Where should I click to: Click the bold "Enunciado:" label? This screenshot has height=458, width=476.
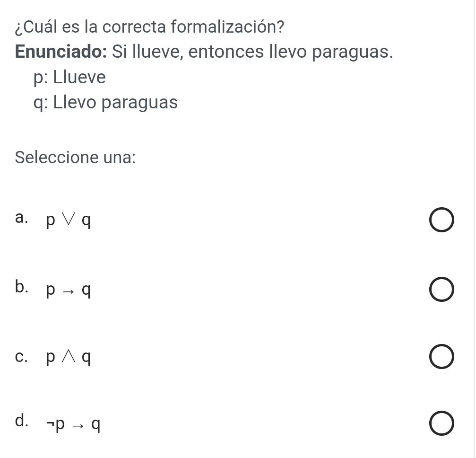[x=61, y=52]
